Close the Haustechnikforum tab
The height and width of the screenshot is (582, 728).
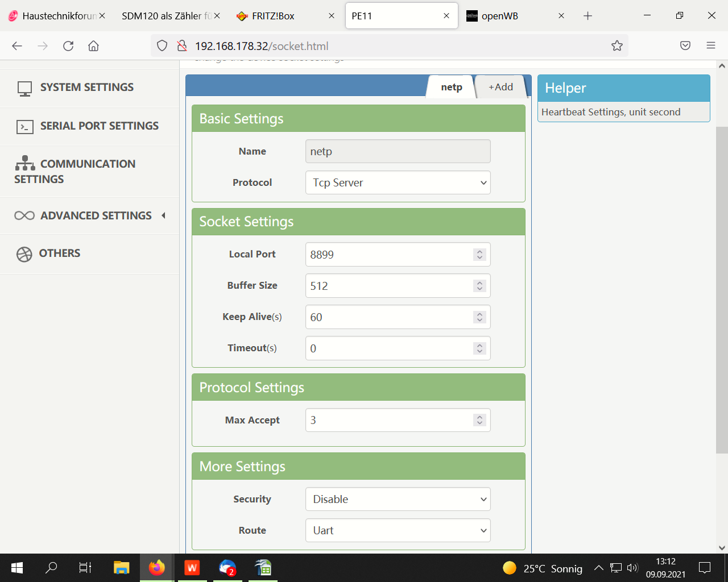(x=102, y=16)
